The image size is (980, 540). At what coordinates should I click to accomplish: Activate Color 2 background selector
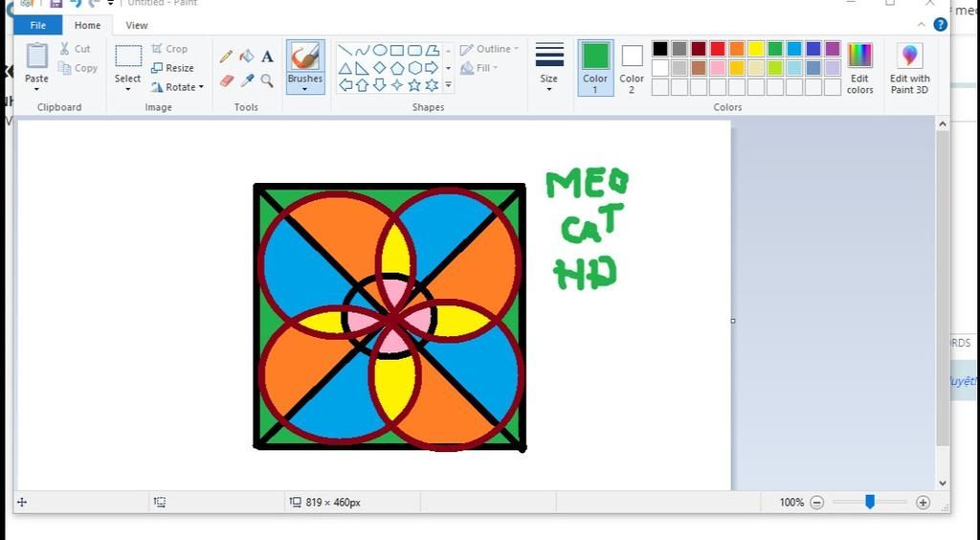pos(632,67)
